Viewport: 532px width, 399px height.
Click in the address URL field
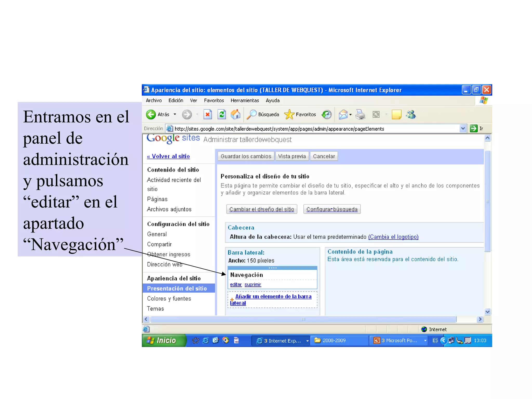pos(316,129)
